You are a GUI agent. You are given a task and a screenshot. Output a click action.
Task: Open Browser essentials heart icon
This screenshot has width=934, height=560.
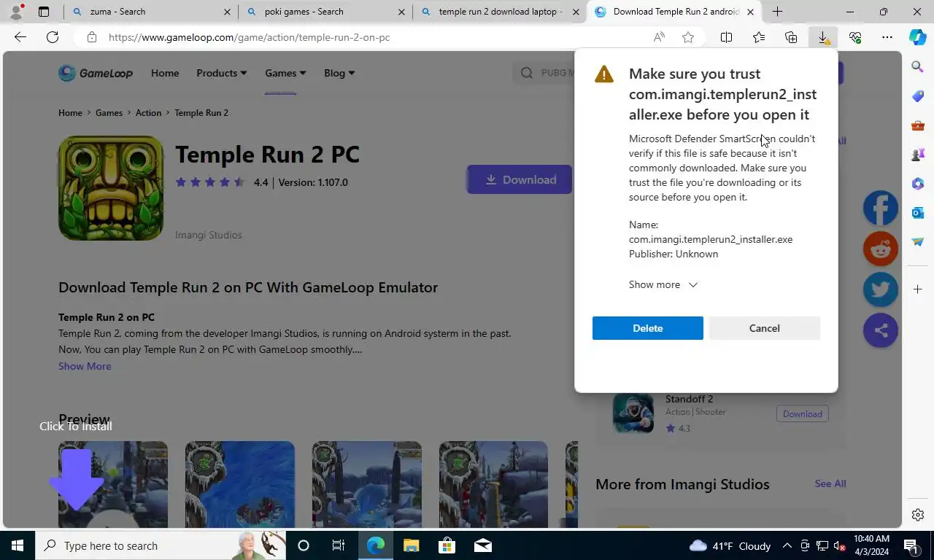(x=855, y=37)
